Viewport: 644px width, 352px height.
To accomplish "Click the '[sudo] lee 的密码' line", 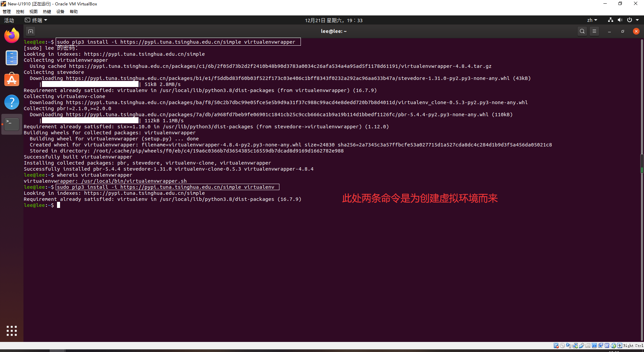I will point(51,48).
